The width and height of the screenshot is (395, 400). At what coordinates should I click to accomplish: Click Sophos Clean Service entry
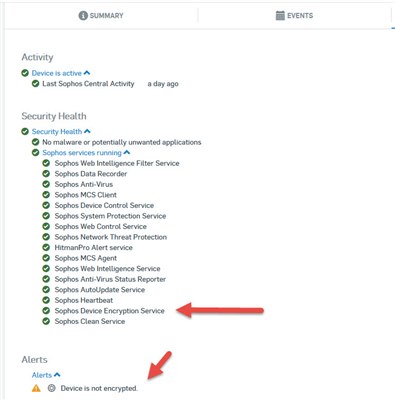90,321
